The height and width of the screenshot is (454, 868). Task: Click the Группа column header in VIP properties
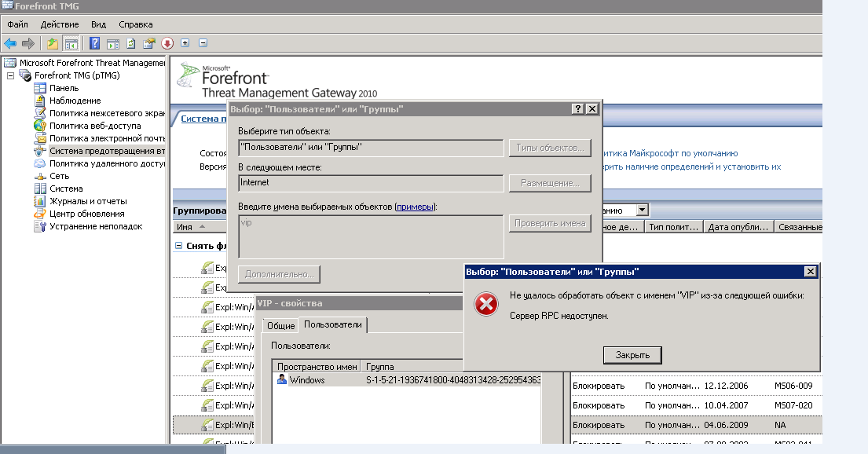click(x=412, y=367)
